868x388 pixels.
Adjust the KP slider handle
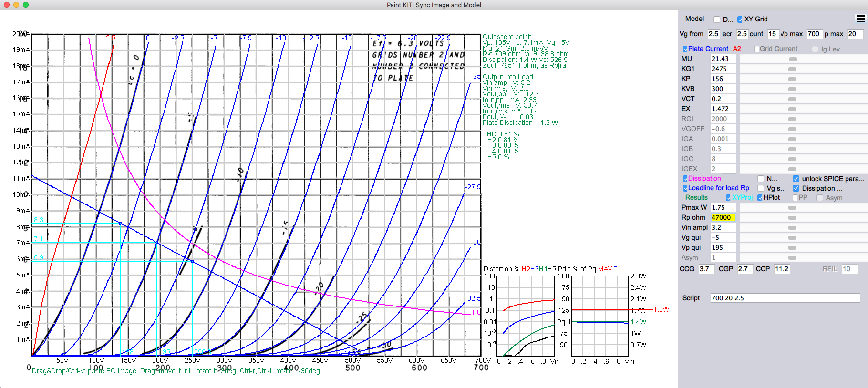[793, 79]
